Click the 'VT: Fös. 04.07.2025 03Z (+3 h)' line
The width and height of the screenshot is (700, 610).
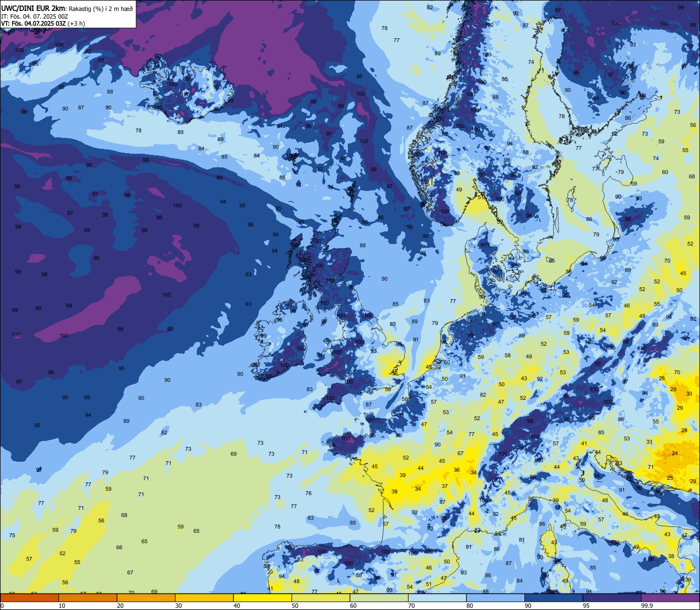click(43, 24)
